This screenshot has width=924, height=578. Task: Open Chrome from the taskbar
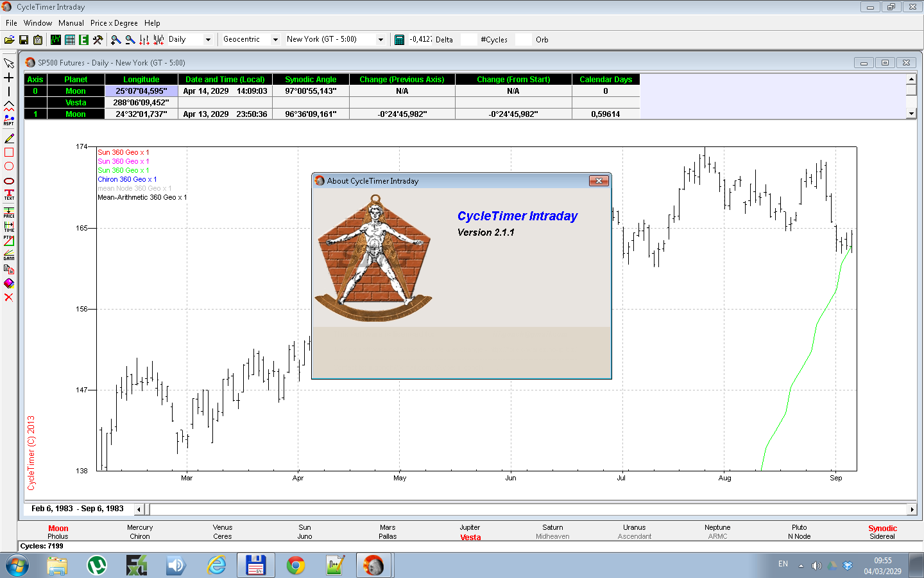(296, 565)
